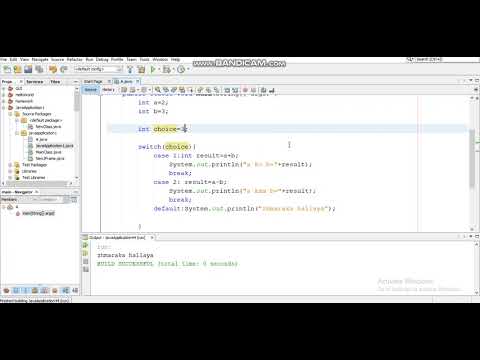The width and height of the screenshot is (480, 360).
Task: Click the editor vertical scrollbar
Action: click(472, 158)
